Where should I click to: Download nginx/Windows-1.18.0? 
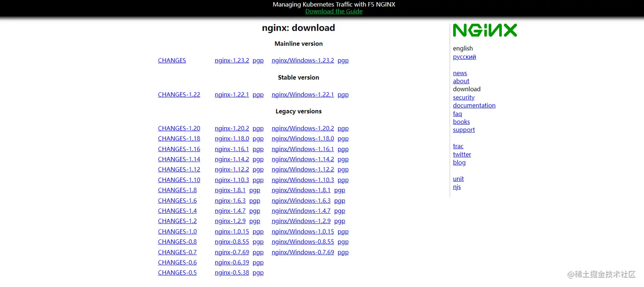click(303, 139)
